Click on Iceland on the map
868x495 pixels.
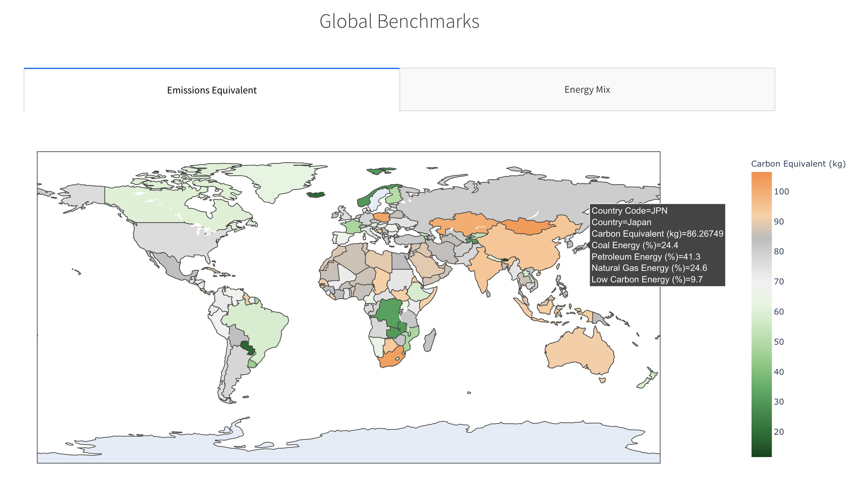coord(316,195)
